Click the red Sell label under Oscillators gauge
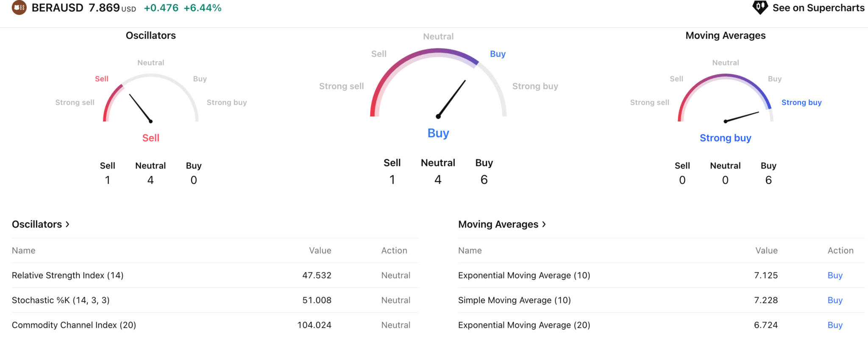Viewport: 868px width, 337px height. tap(150, 138)
